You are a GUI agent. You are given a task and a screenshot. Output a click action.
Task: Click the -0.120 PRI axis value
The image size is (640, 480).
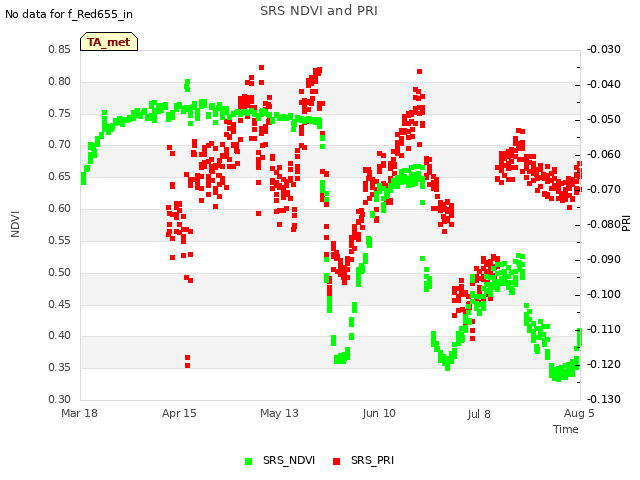click(604, 364)
